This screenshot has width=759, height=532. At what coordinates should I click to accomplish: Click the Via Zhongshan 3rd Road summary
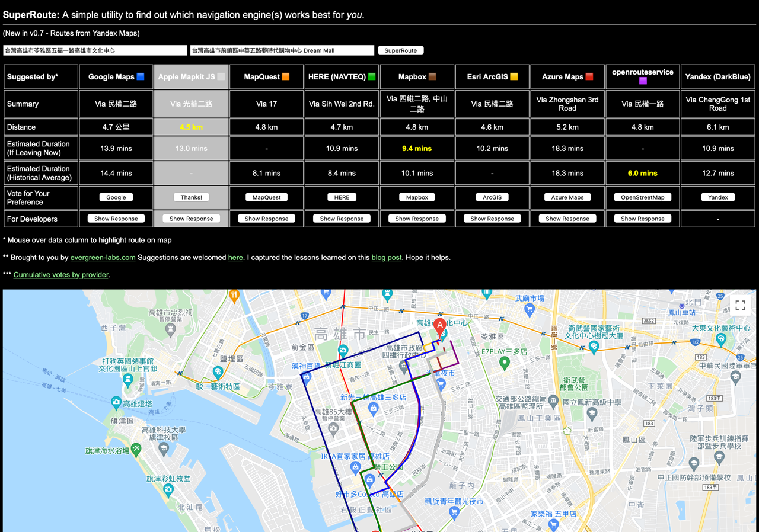pos(567,104)
